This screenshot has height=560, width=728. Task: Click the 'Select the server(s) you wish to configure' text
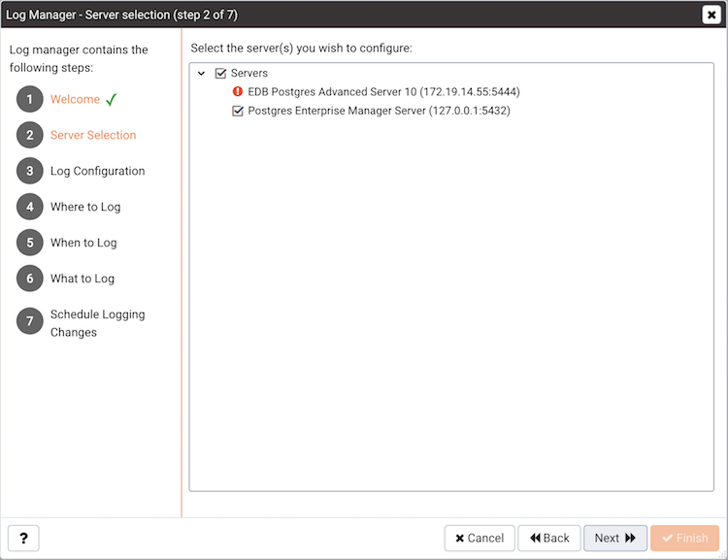[x=301, y=48]
